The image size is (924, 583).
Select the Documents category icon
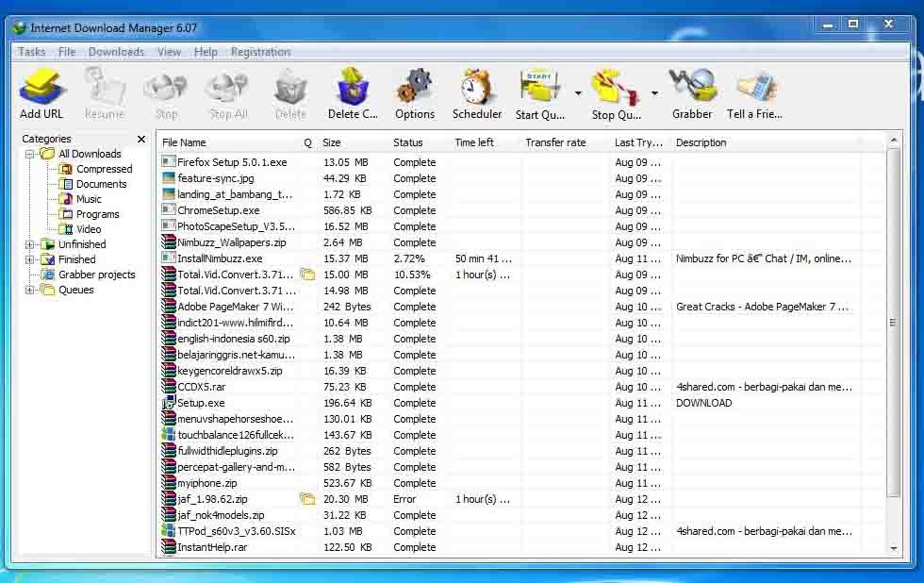click(x=67, y=184)
